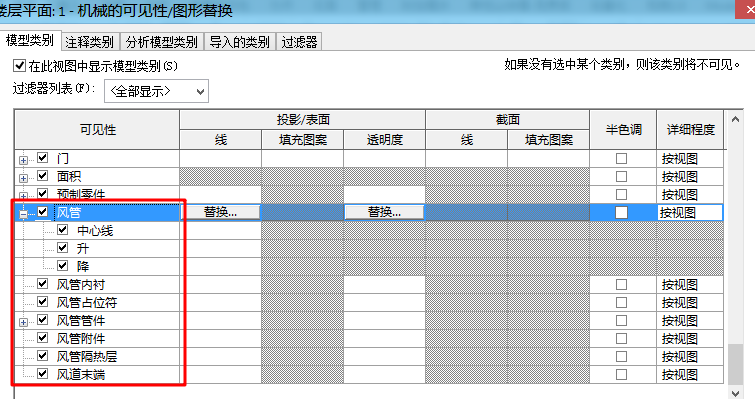Screen dimensions: 755x399
Task: Enable halftone for 风管
Action: (x=622, y=212)
